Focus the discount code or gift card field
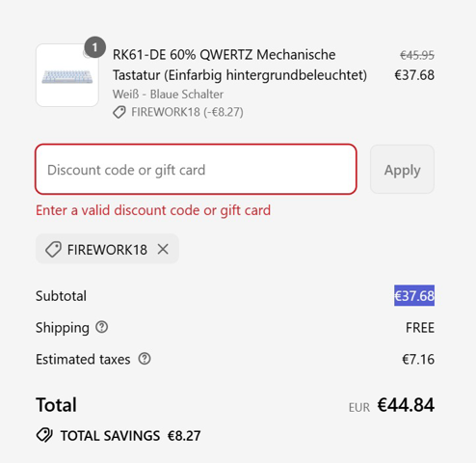The image size is (476, 463). tap(196, 169)
